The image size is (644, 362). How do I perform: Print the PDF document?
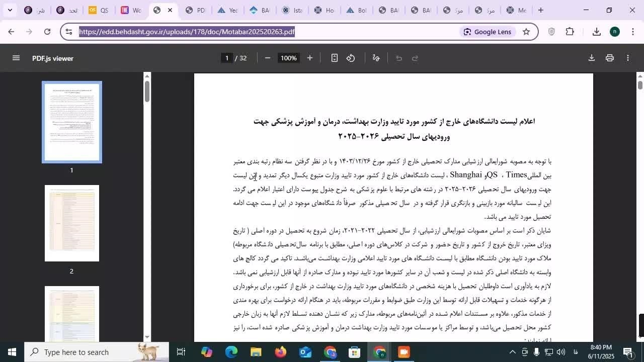pos(610,58)
